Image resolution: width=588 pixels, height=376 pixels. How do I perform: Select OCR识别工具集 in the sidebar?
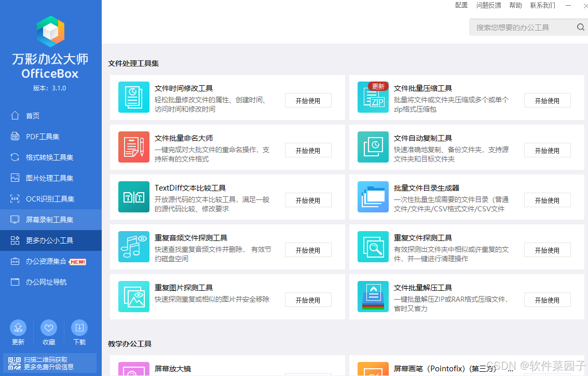(51, 199)
